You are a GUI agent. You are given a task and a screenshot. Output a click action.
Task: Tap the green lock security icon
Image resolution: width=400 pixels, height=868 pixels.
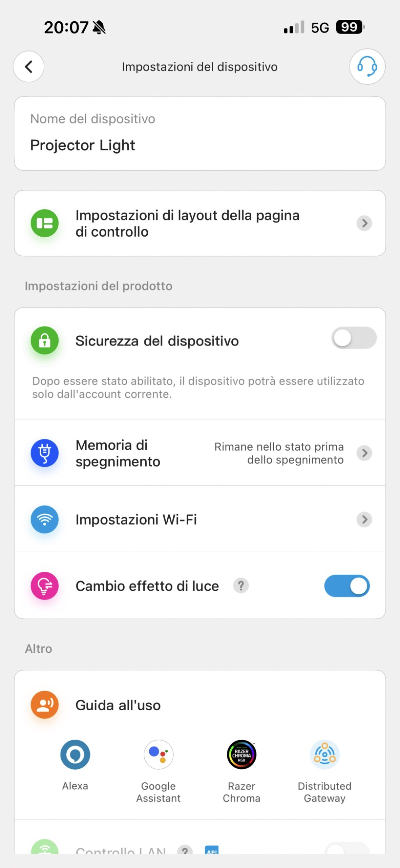45,340
